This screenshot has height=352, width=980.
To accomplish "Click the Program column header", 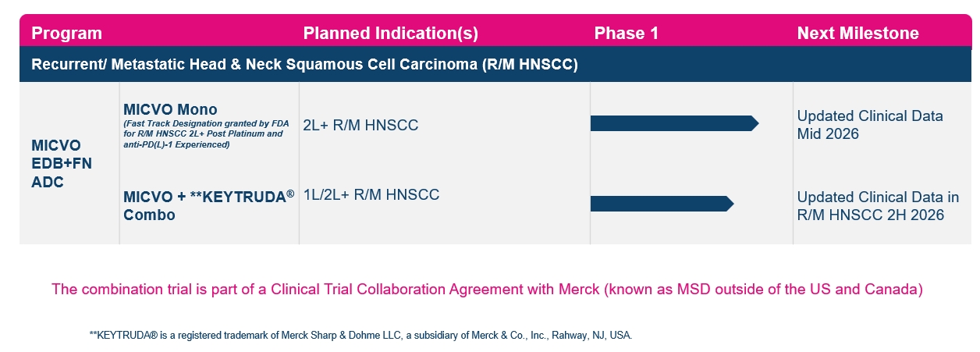I will pos(66,34).
